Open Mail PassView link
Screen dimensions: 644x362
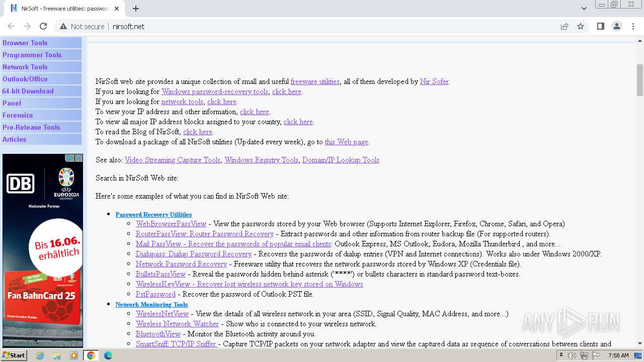pyautogui.click(x=233, y=244)
